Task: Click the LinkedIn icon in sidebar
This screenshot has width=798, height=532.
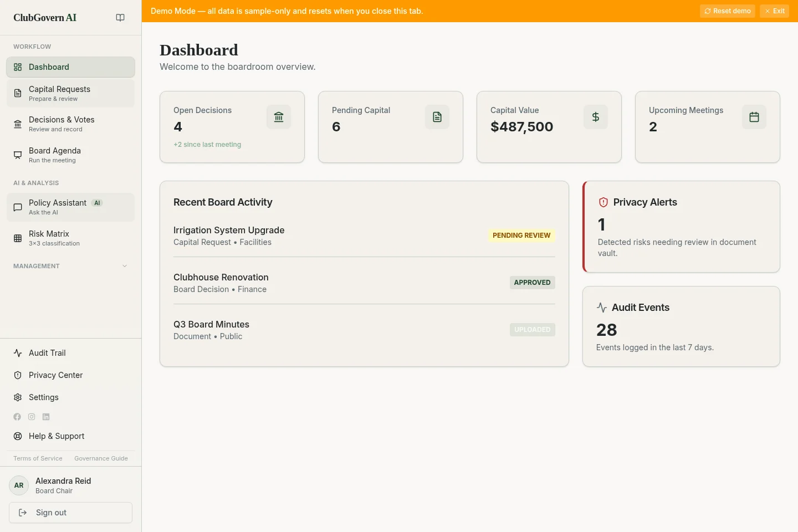Action: click(x=46, y=417)
